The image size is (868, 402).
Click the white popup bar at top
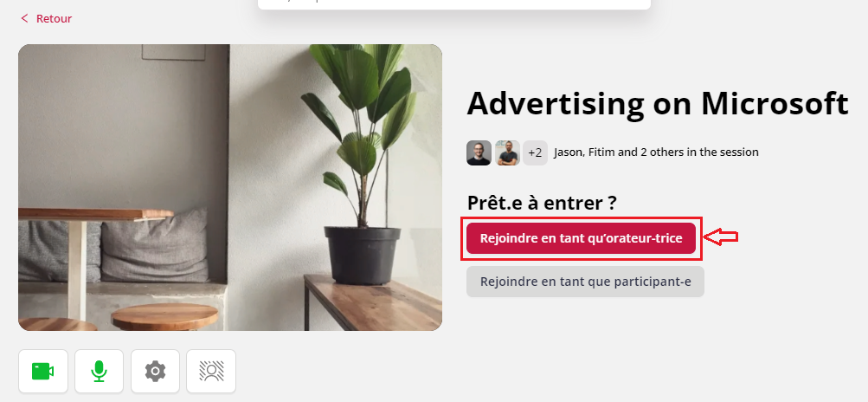pos(454,4)
